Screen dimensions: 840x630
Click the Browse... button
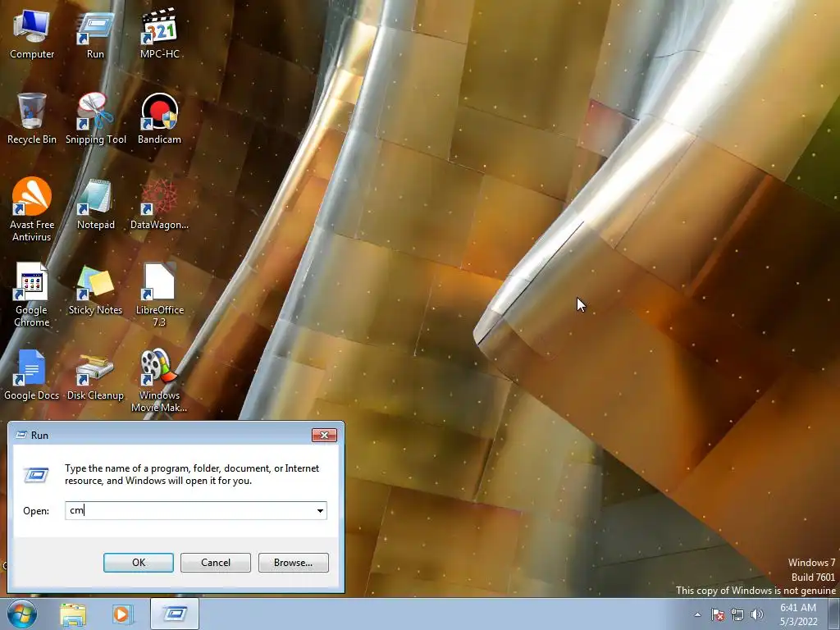293,563
